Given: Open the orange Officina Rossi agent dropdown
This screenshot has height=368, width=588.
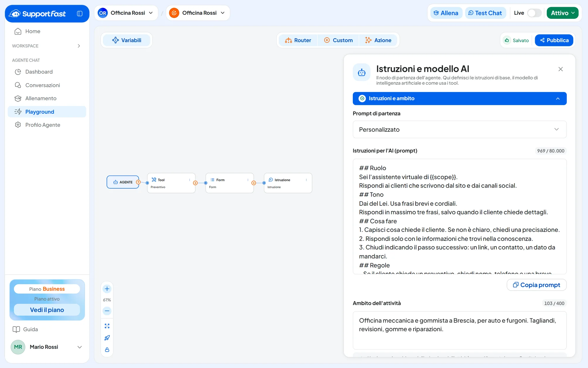Looking at the screenshot, I should point(198,13).
